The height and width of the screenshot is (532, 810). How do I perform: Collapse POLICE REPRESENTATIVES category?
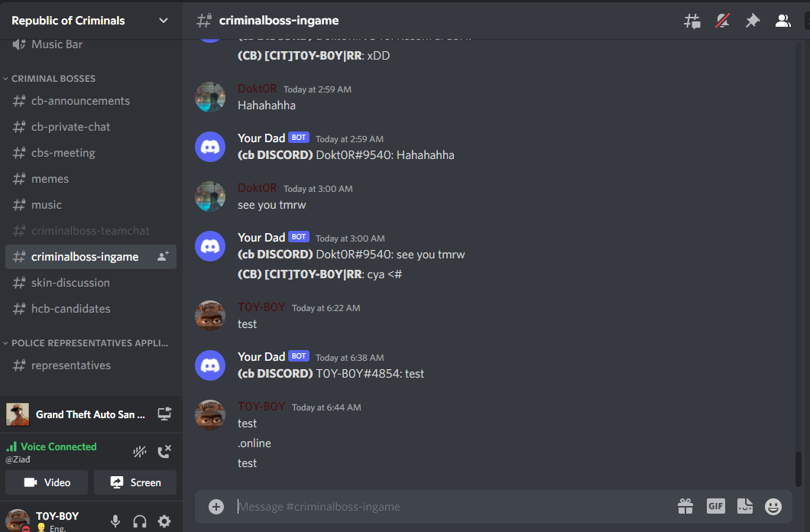click(x=86, y=343)
